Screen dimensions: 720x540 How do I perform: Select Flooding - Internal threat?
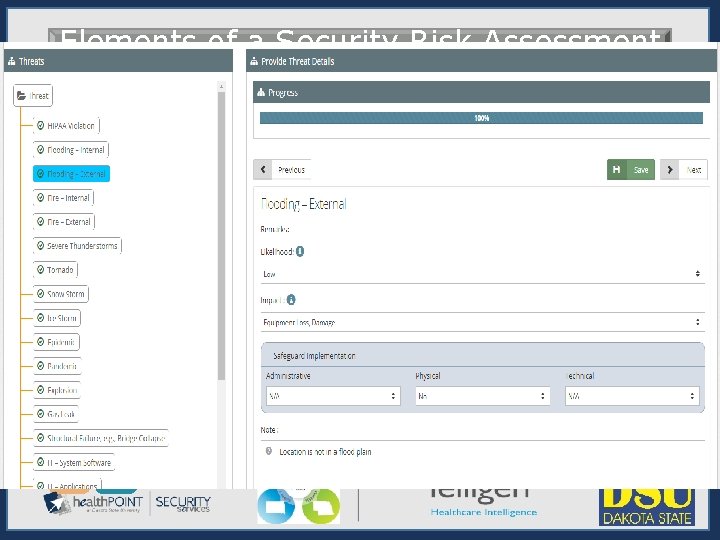tap(71, 150)
